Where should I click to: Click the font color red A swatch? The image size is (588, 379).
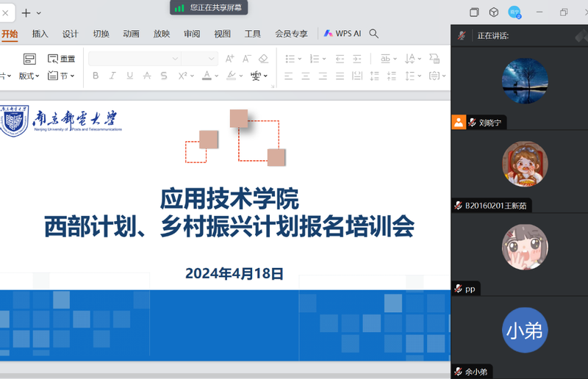tap(206, 76)
